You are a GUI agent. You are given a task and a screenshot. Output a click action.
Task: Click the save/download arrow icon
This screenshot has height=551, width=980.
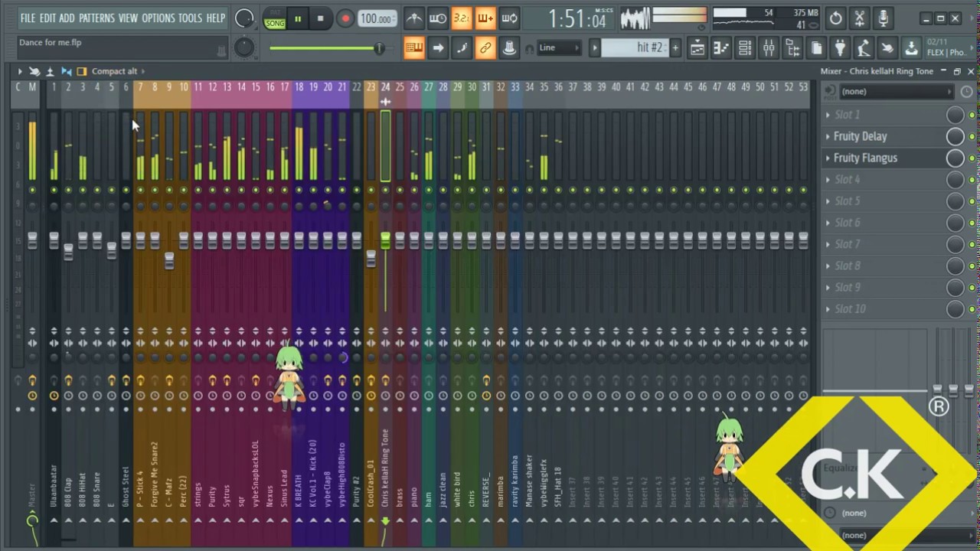click(911, 48)
